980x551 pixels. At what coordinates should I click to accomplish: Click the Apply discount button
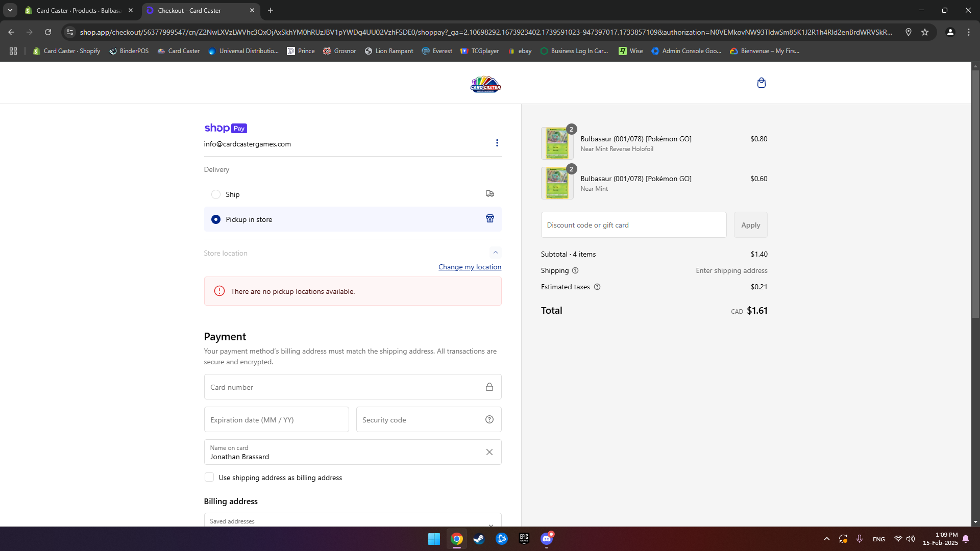click(x=750, y=225)
